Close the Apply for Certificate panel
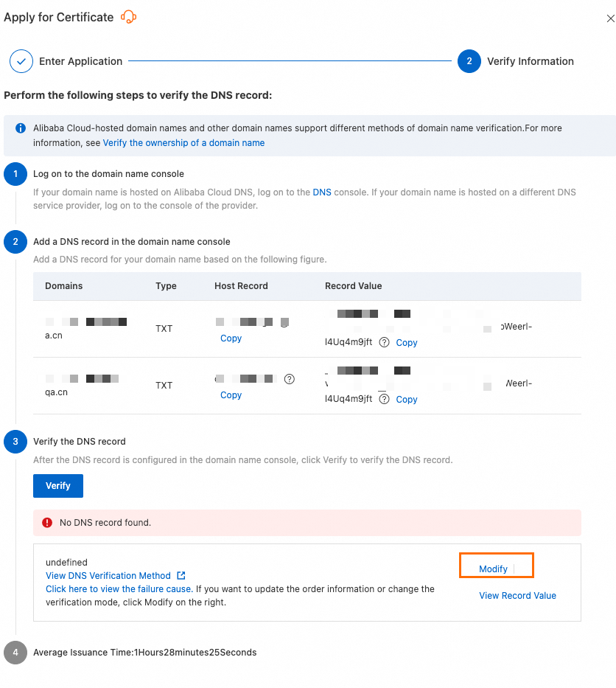This screenshot has width=616, height=688. [610, 18]
